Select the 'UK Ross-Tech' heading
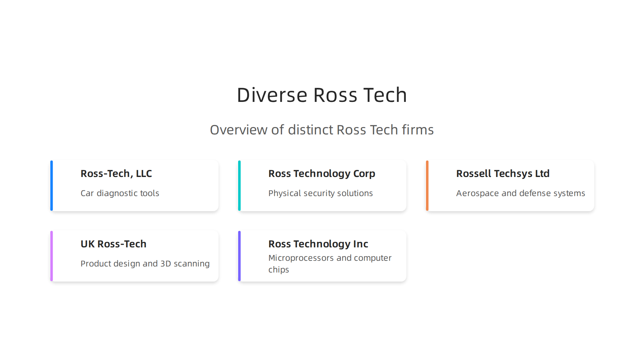Viewport: 644px width, 362px height. (x=113, y=244)
